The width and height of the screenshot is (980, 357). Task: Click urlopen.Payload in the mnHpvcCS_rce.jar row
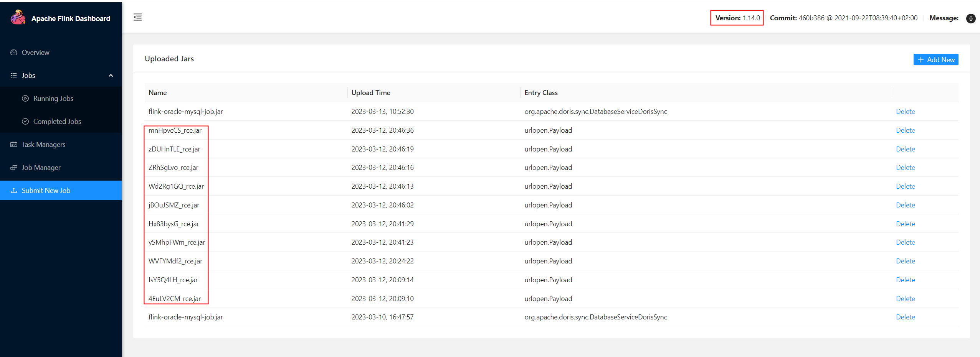tap(548, 130)
